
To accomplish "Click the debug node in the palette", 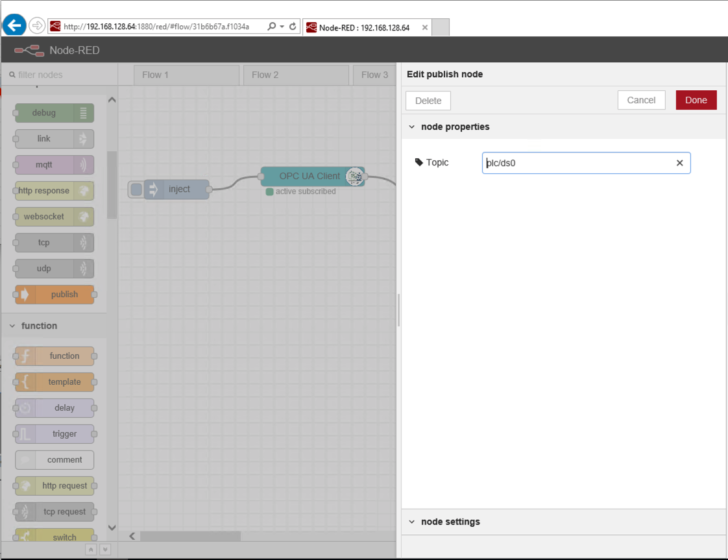I will point(55,113).
